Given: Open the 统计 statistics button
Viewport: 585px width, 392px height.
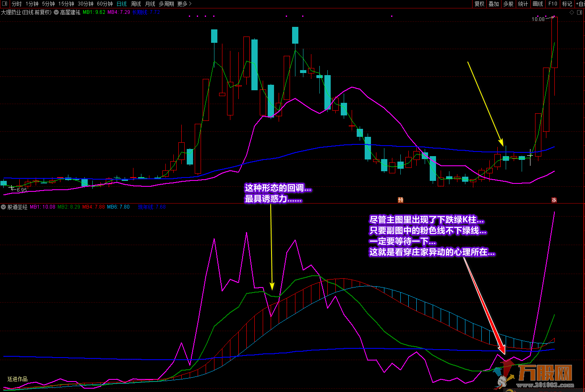Looking at the screenshot, I should tap(523, 4).
